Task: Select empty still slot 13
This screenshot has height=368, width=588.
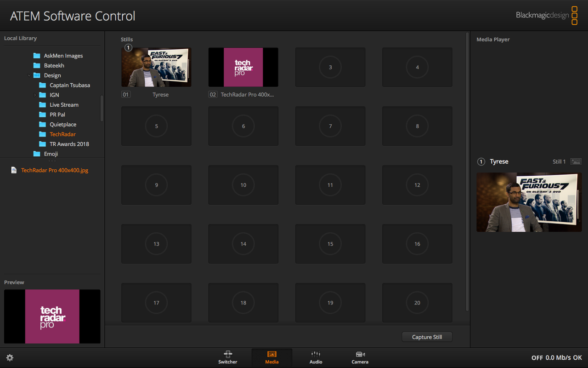Action: pyautogui.click(x=156, y=244)
